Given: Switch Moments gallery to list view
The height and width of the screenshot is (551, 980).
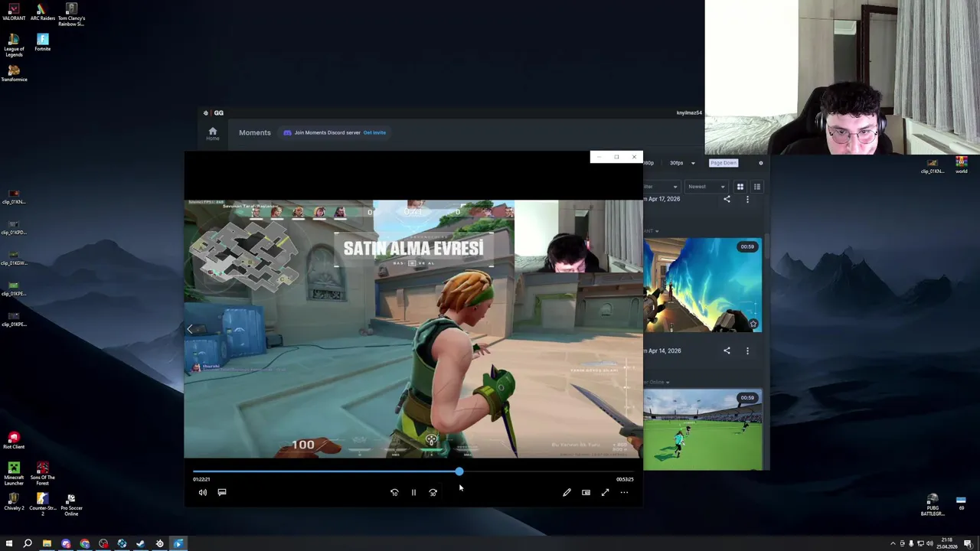Looking at the screenshot, I should (x=756, y=187).
